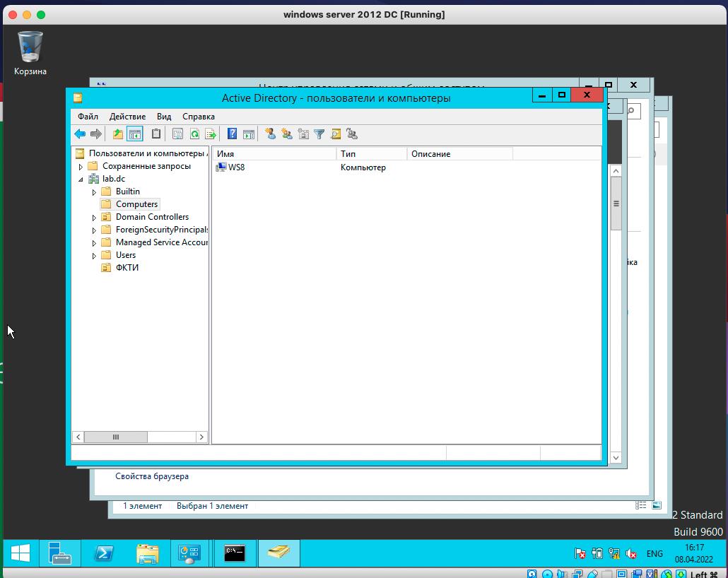Open the Файл menu
728x578 pixels.
pos(88,117)
